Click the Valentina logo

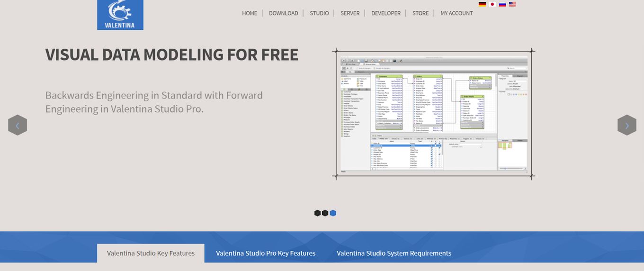[120, 15]
